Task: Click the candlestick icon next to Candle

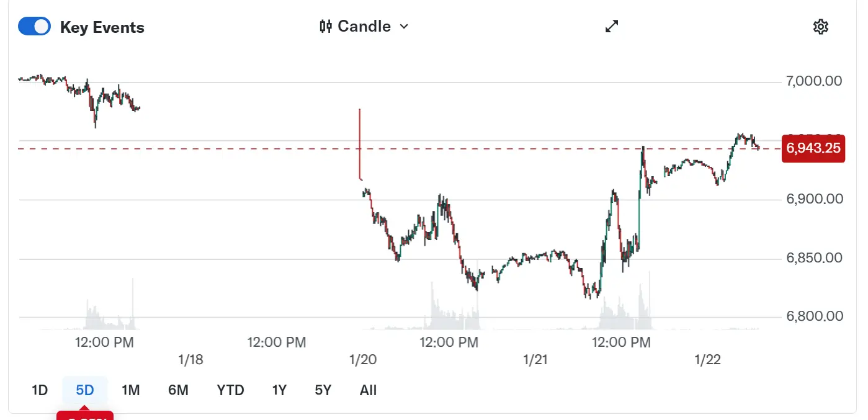Action: pos(325,26)
